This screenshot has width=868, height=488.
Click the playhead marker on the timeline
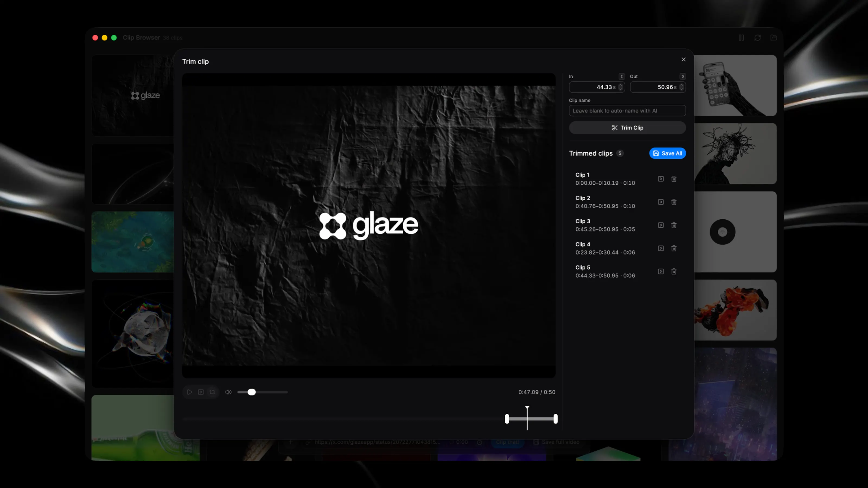point(527,418)
